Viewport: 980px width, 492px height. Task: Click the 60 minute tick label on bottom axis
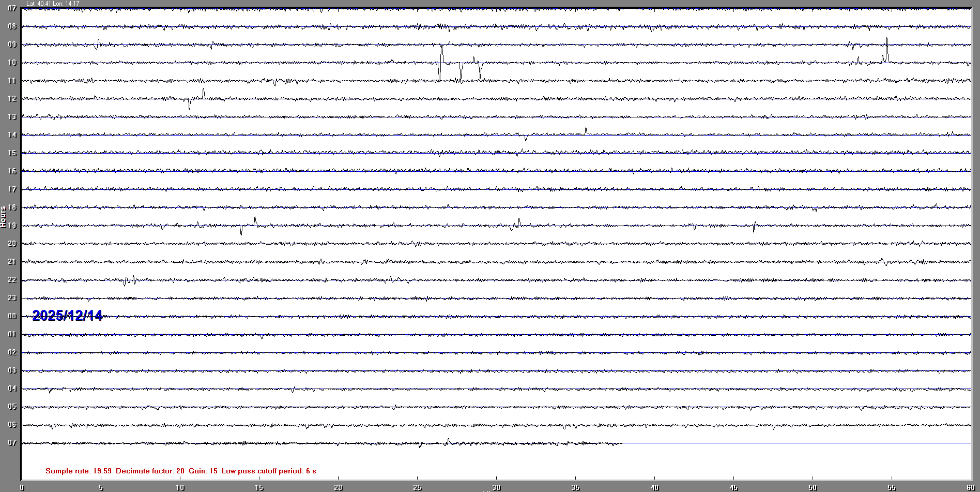[970, 487]
